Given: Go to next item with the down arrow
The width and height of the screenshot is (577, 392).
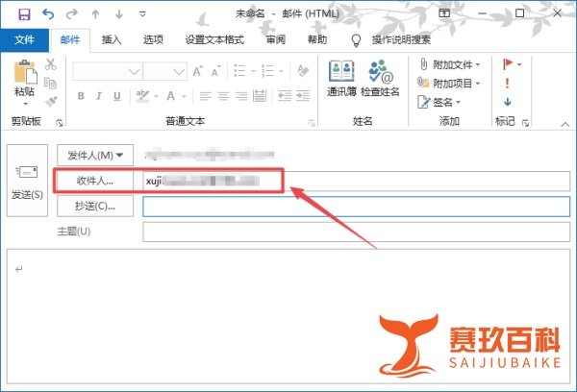Looking at the screenshot, I should [119, 14].
